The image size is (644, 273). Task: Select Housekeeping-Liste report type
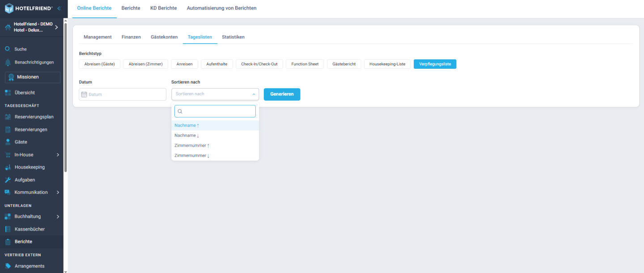point(387,64)
